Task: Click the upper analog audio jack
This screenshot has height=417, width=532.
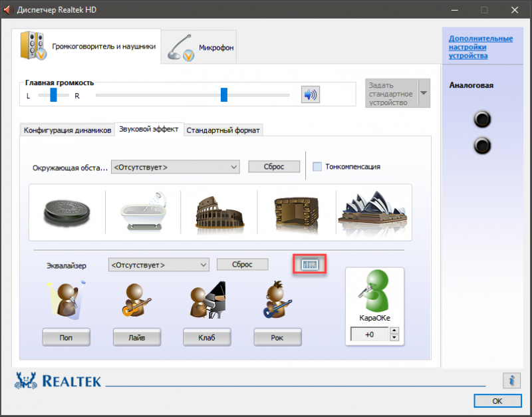Action: [481, 120]
